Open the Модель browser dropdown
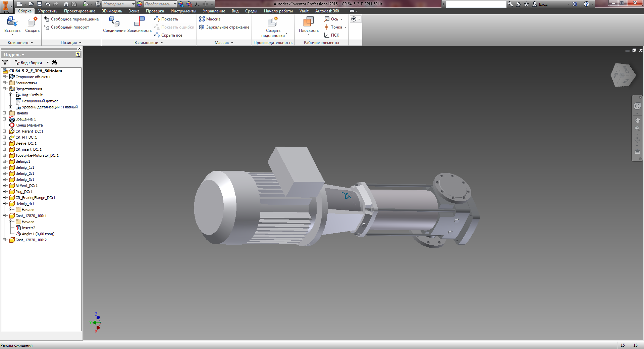This screenshot has width=644, height=349. tap(14, 55)
